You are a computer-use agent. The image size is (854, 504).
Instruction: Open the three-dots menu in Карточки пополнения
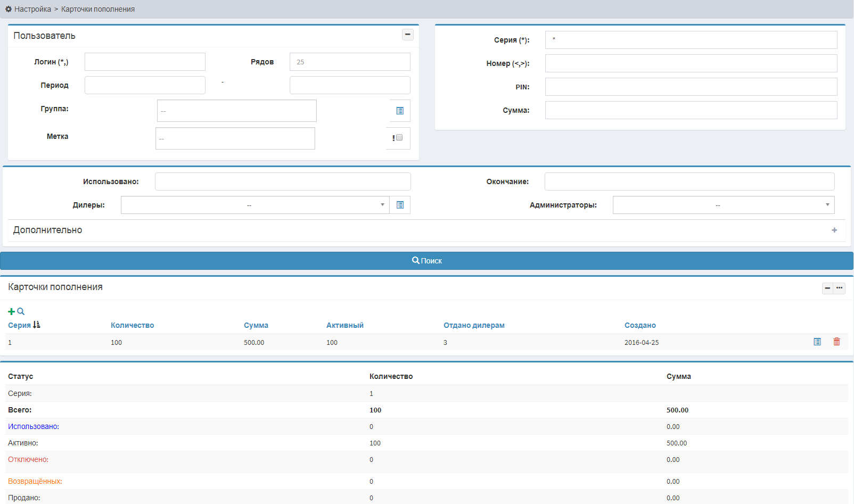[840, 288]
